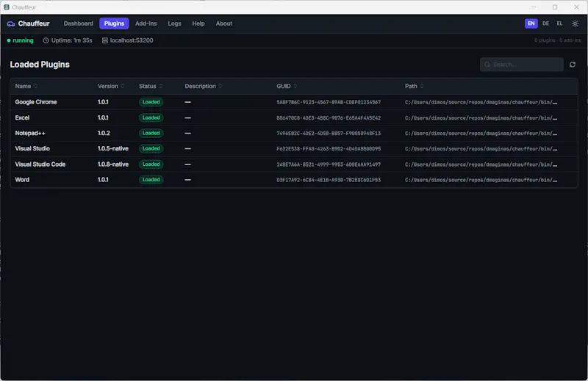Click the path in the Visual Studio Code row
Screen dimensions: 588x381
481,164
